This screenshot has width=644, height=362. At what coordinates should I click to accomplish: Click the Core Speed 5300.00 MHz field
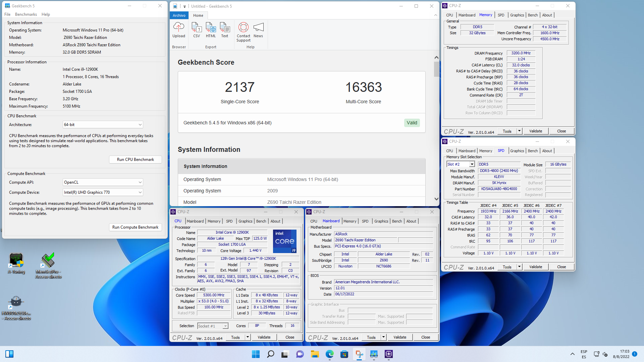click(214, 295)
